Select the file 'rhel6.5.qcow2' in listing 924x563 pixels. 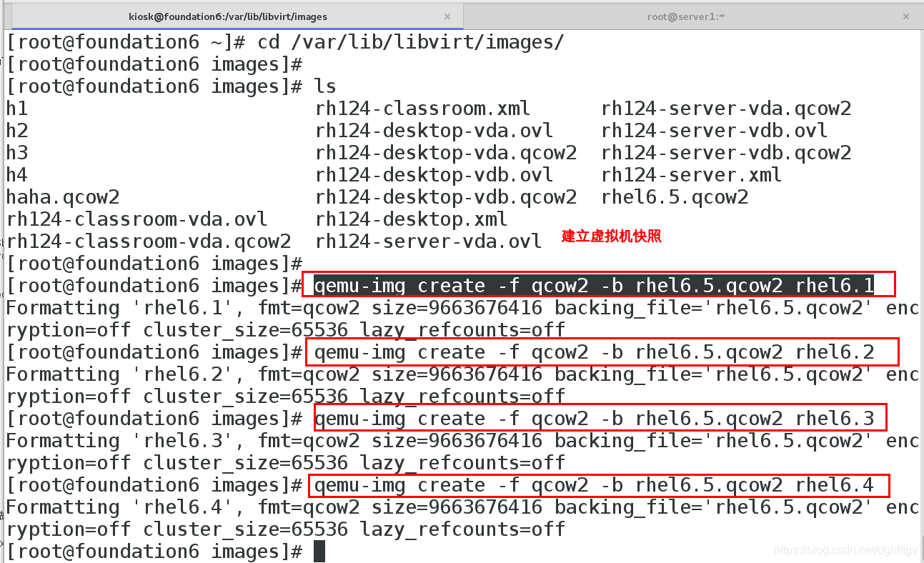pyautogui.click(x=675, y=198)
